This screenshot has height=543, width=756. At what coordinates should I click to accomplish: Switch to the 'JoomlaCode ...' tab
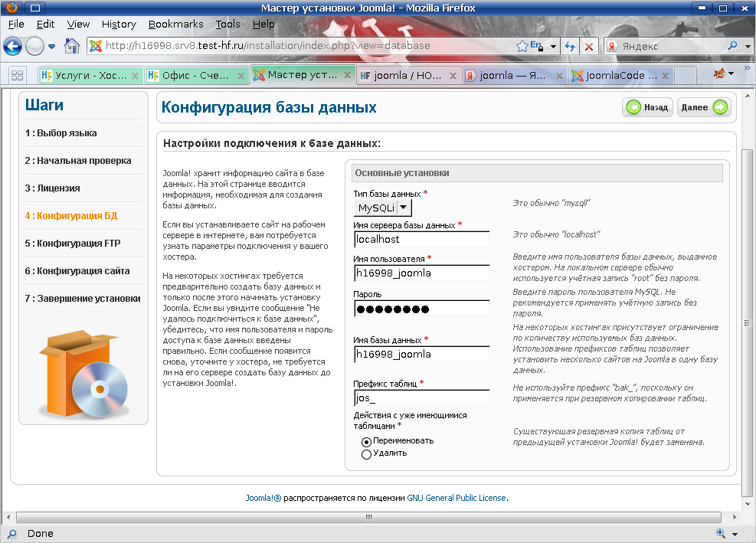tap(621, 76)
